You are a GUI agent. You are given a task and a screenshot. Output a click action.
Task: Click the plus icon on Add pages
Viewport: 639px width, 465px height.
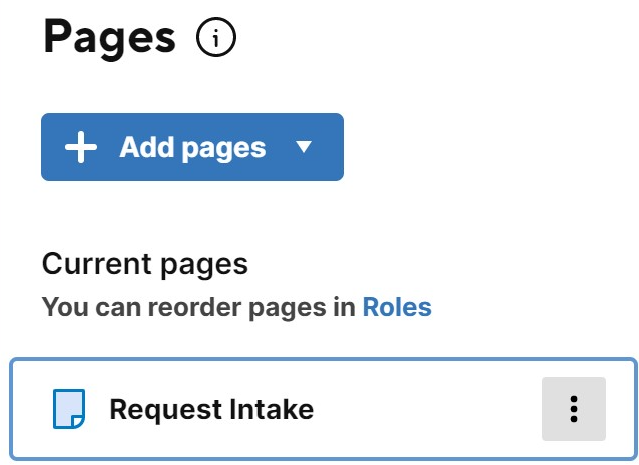click(x=81, y=147)
